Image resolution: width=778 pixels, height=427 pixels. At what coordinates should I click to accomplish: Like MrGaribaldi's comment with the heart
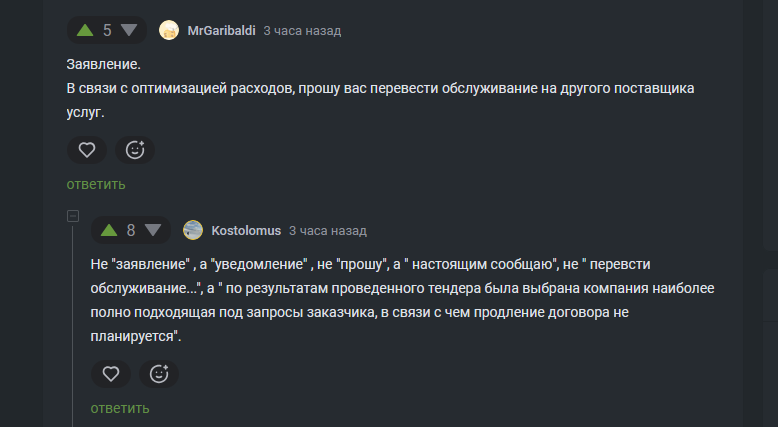(87, 150)
